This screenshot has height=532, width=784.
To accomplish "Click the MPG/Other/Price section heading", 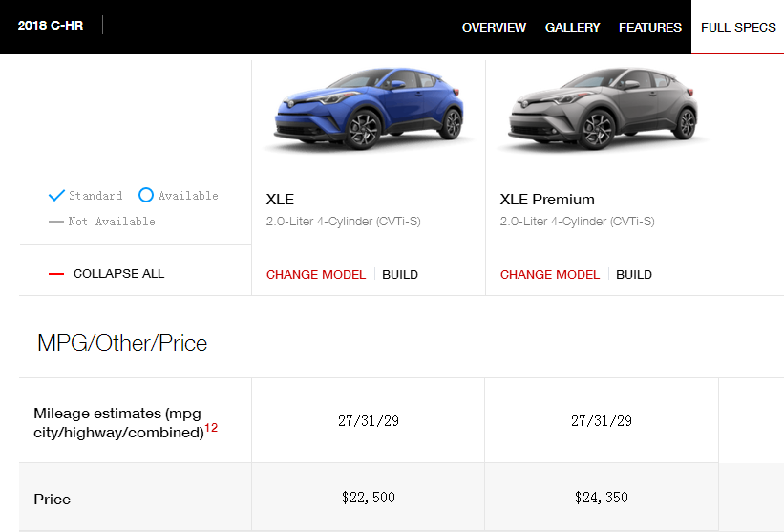I will [x=122, y=343].
